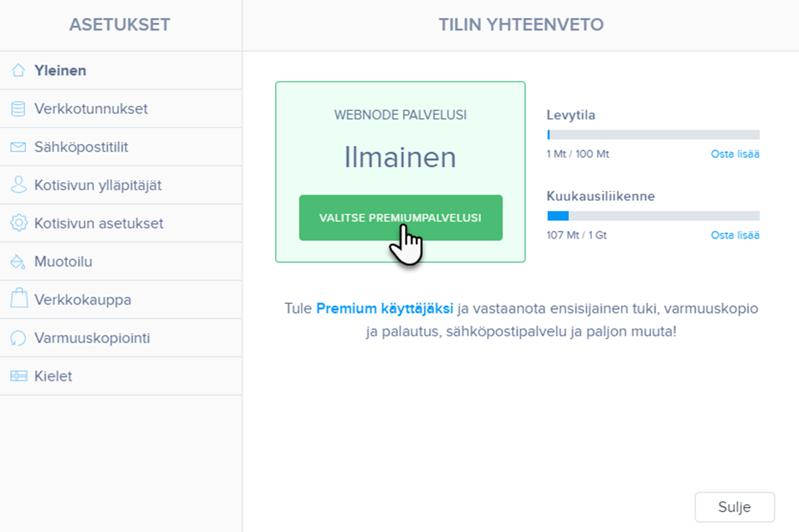This screenshot has height=532, width=799.
Task: Click the flag icon beside Kielet
Action: (x=18, y=376)
